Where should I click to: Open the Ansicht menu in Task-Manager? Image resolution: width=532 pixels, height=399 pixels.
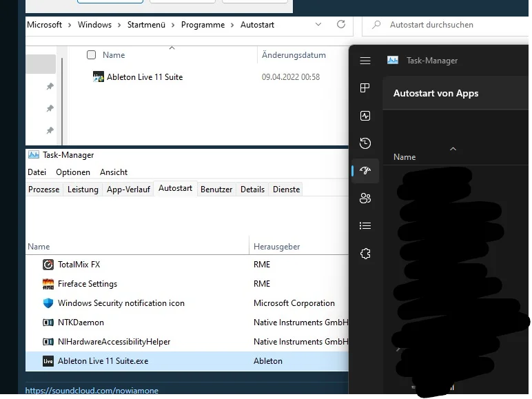(x=114, y=172)
